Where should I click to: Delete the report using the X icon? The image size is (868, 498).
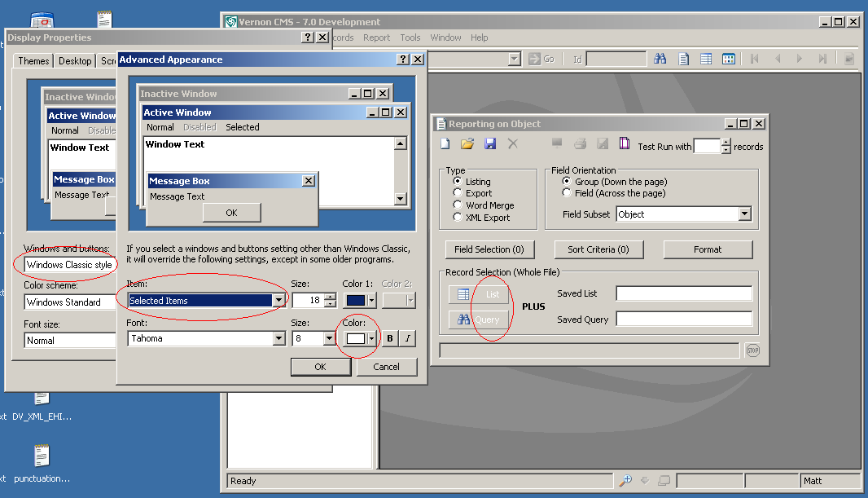513,144
